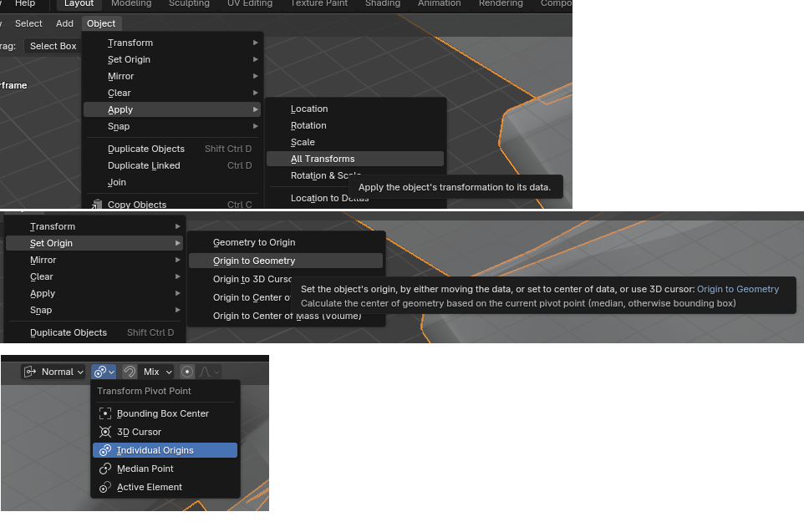Open the proportional falloff curve dropdown
This screenshot has height=532, width=804.
click(x=209, y=372)
